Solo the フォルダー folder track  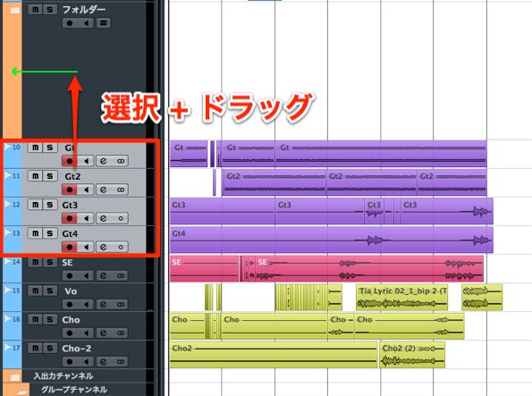click(49, 10)
